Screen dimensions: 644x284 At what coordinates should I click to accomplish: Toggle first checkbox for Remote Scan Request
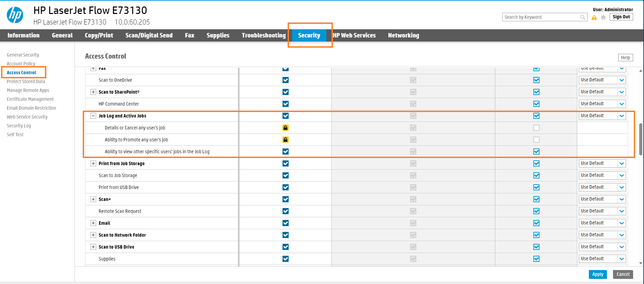coord(286,211)
